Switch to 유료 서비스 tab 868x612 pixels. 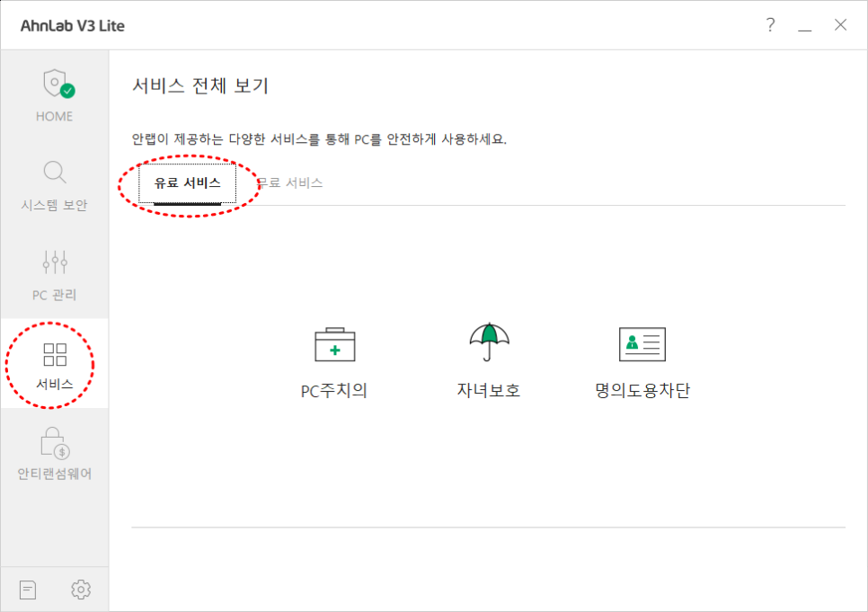coord(187,182)
